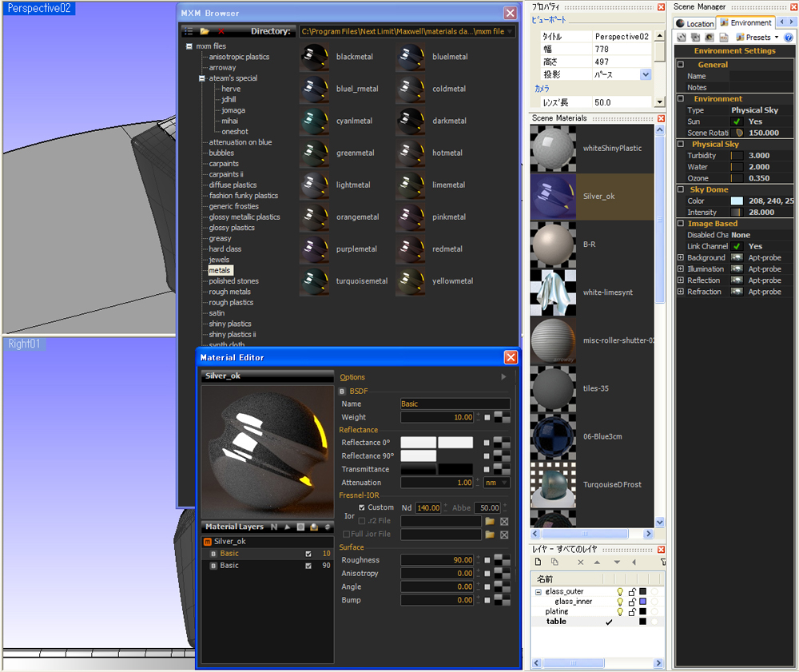Image resolution: width=799 pixels, height=672 pixels.
Task: Toggle the Sun checkbox in Environment
Action: pos(737,121)
